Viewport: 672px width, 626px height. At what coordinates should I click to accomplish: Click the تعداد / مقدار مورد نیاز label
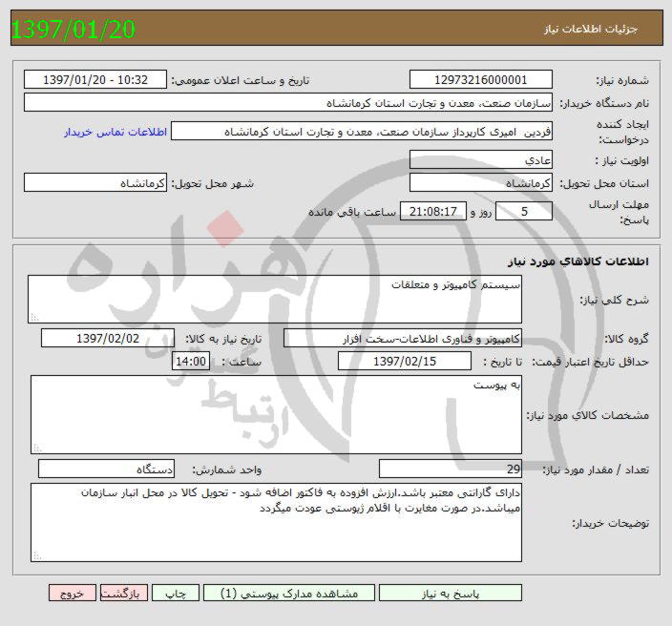pos(596,470)
